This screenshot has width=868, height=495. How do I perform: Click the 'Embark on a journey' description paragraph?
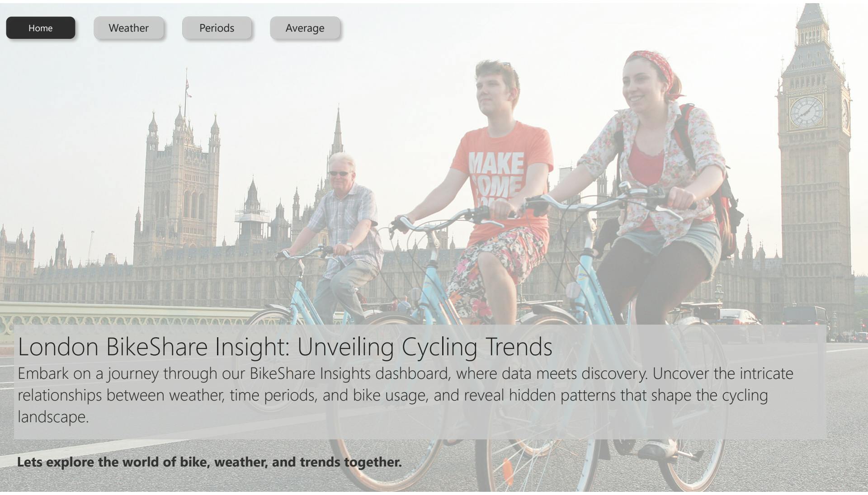pos(406,395)
